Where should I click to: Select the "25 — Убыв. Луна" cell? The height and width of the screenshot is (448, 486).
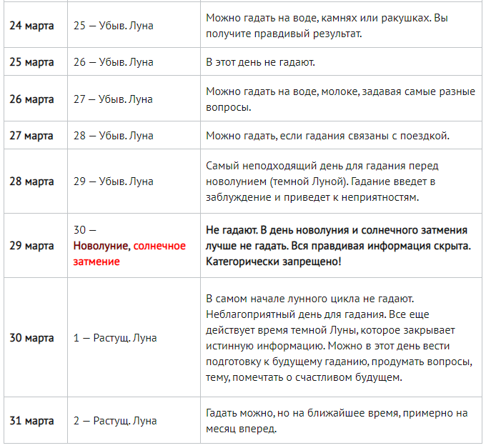(113, 26)
